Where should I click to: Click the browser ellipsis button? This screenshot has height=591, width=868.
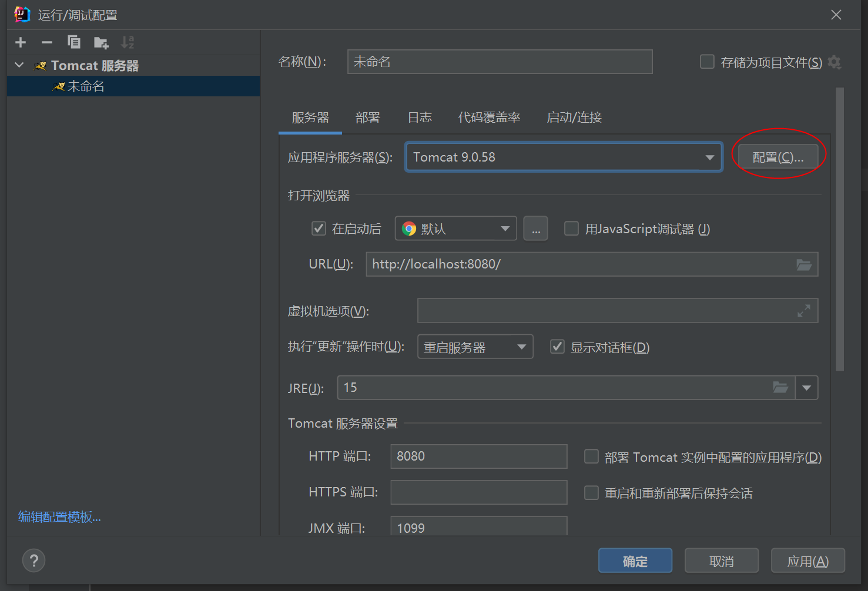click(536, 229)
